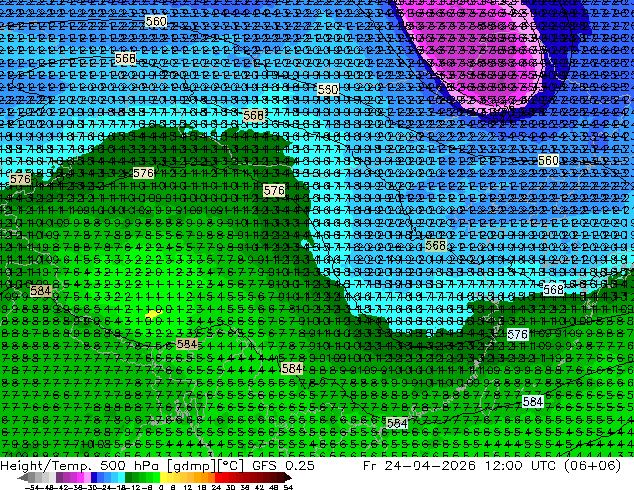Click the dark maroon right arrow end of color scale
Image resolution: width=634 pixels, height=490 pixels.
[x=287, y=477]
